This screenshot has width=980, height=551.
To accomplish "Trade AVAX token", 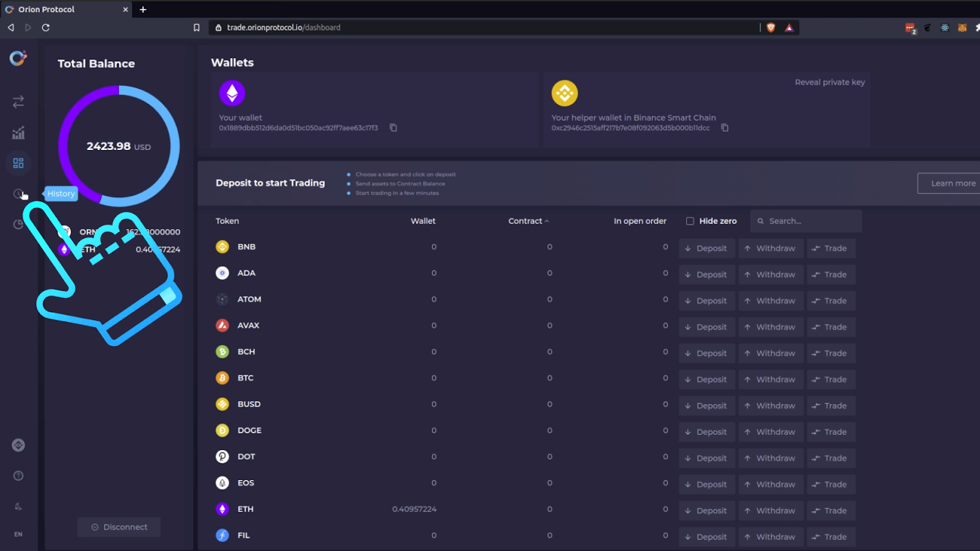I will (831, 328).
